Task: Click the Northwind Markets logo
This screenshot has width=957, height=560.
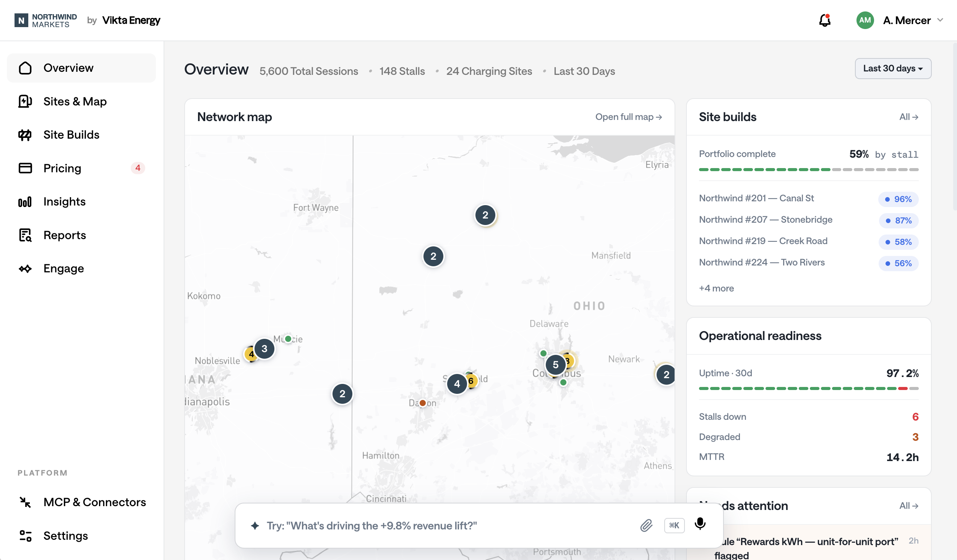Action: (46, 20)
